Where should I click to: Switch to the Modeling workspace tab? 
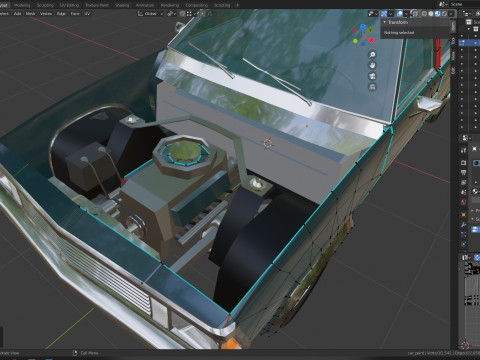(22, 5)
